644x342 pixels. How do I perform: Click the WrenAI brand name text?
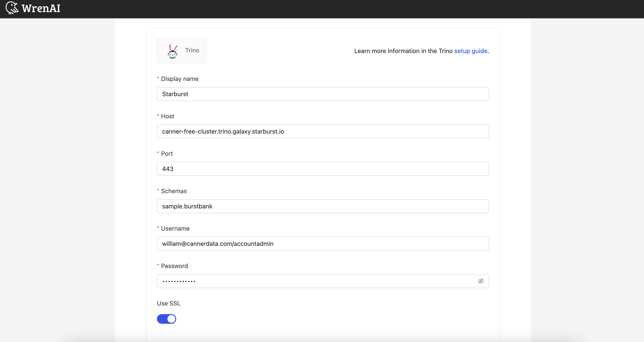tap(41, 8)
